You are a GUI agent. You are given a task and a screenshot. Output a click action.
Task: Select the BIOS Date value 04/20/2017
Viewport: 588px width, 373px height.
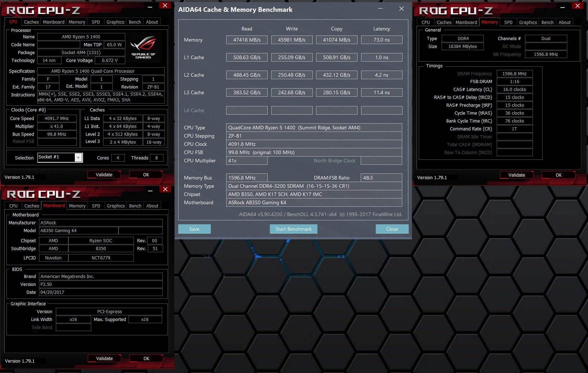coord(101,292)
